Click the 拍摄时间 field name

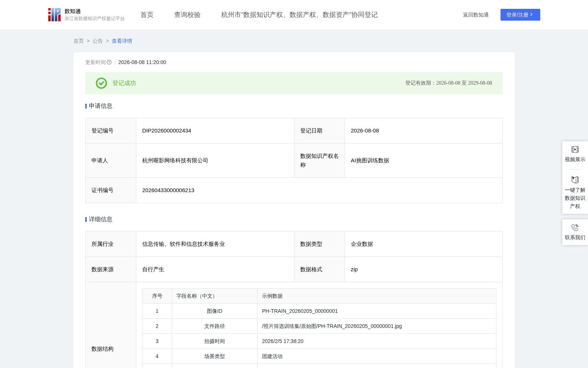(215, 341)
